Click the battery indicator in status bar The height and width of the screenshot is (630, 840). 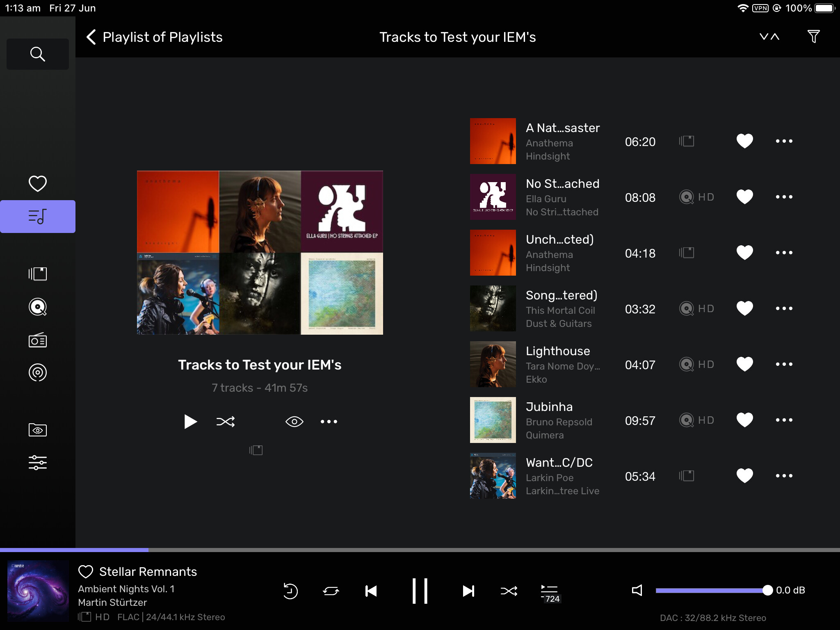824,8
